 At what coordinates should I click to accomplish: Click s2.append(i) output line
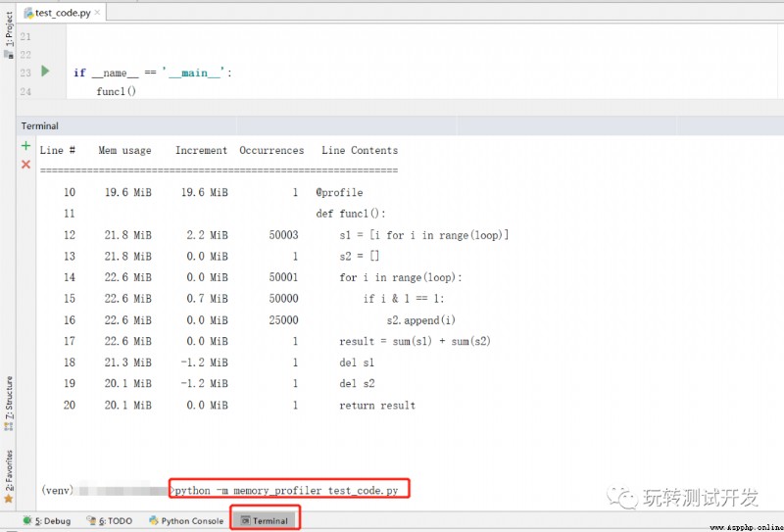pyautogui.click(x=421, y=320)
